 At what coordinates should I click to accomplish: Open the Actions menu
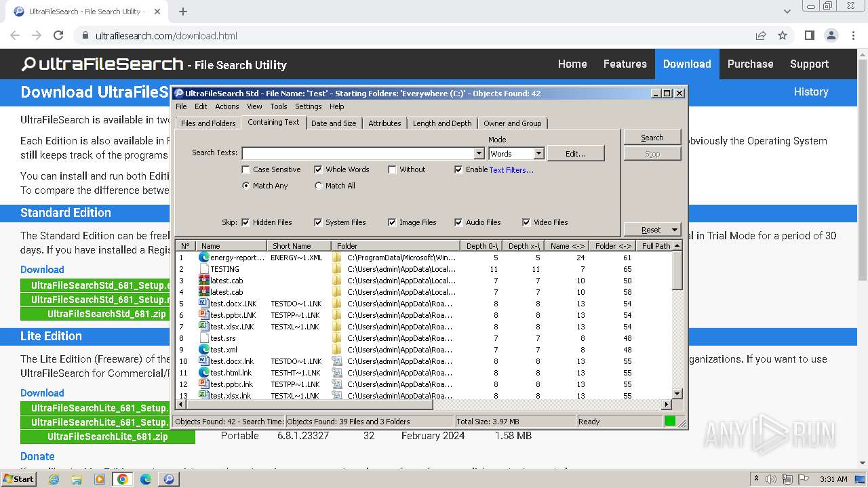pos(227,106)
